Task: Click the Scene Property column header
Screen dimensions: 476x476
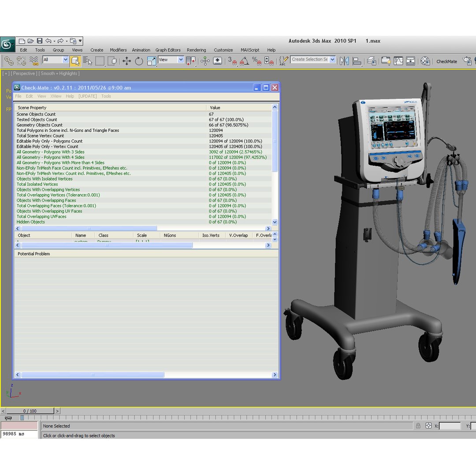Action: pos(111,108)
